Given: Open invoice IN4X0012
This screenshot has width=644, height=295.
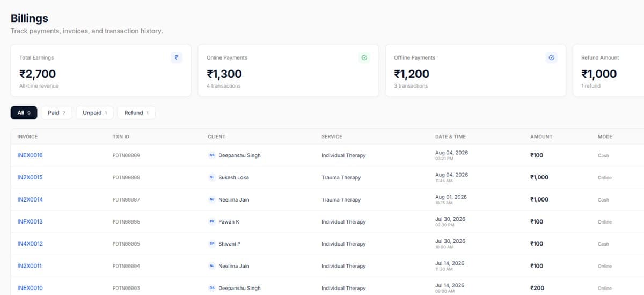Looking at the screenshot, I should [30, 244].
